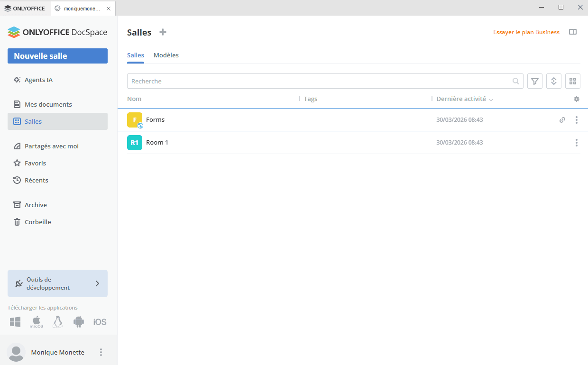588x365 pixels.
Task: Sort by Dernière activité column header
Action: click(461, 99)
